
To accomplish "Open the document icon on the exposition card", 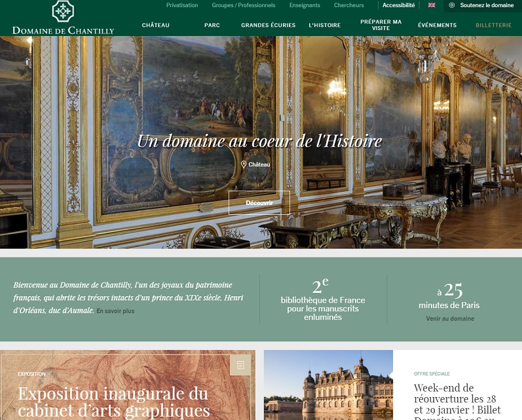I will (x=240, y=365).
